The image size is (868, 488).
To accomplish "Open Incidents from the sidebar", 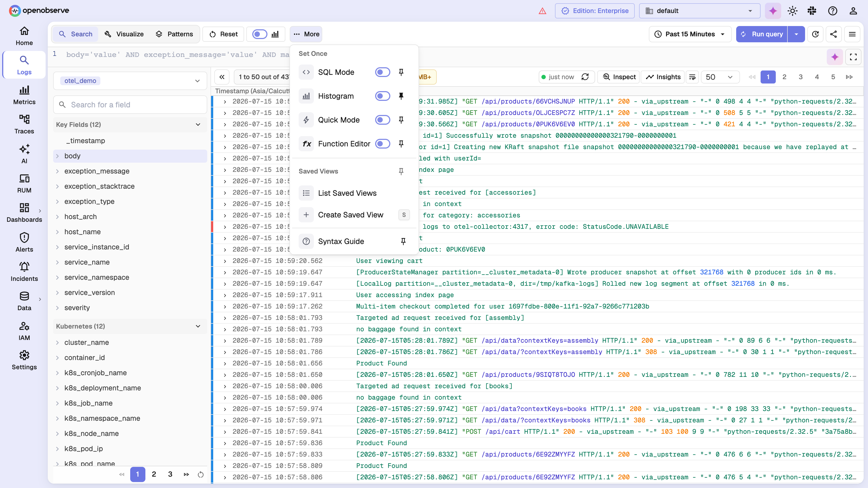I will pyautogui.click(x=24, y=271).
